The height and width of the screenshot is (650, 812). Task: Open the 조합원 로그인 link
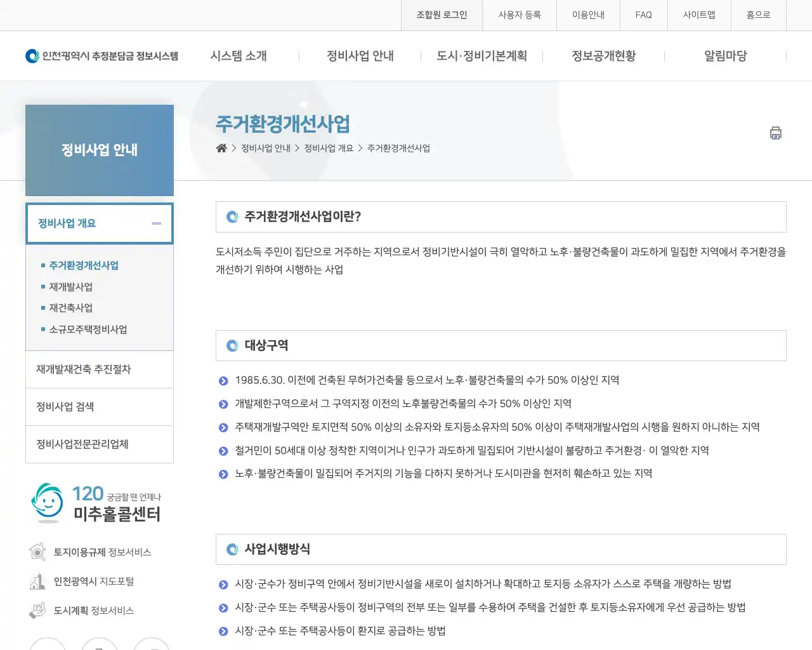click(442, 15)
